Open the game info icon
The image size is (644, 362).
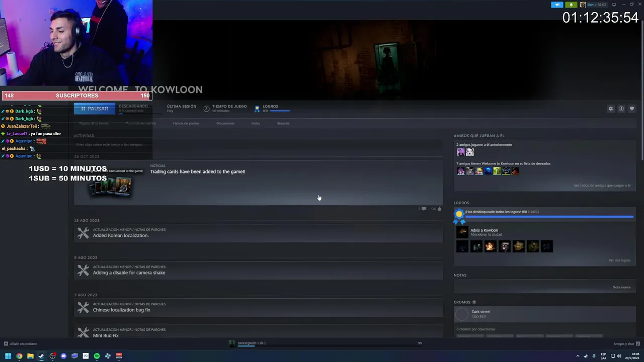pyautogui.click(x=621, y=109)
